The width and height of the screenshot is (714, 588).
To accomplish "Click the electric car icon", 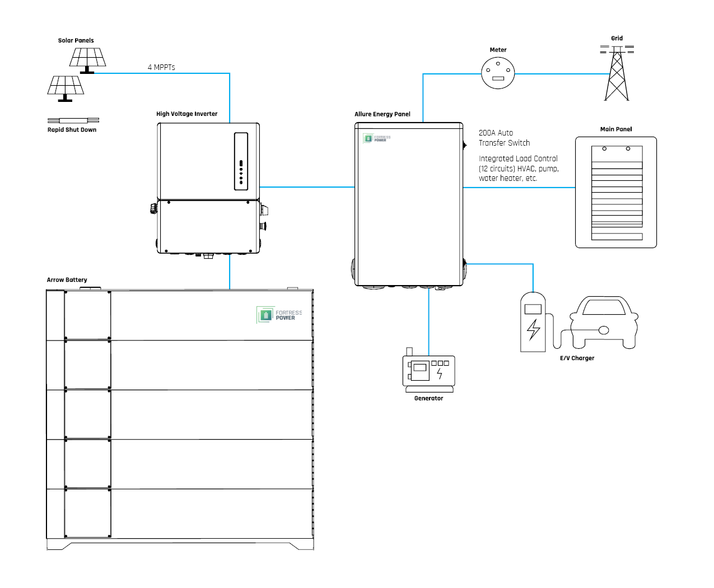I will 604,323.
